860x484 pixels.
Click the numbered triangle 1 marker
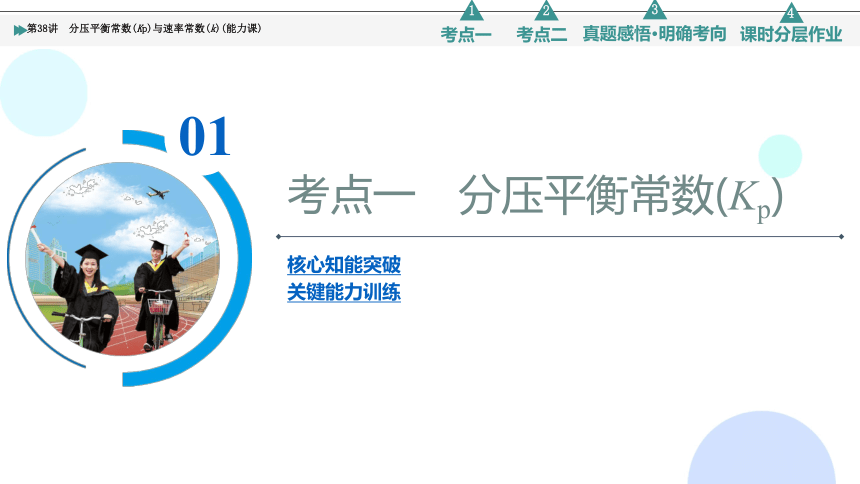coord(471,11)
